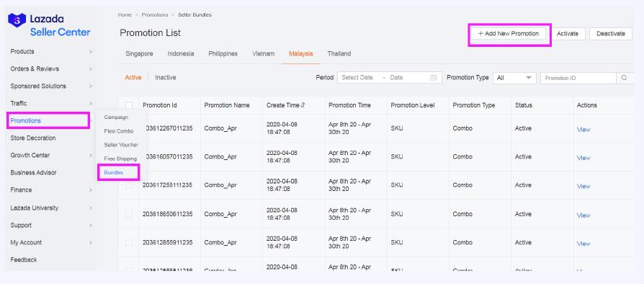Click Seller Bundles breadcrumb text
Screen dimensions: 644x284
point(194,15)
